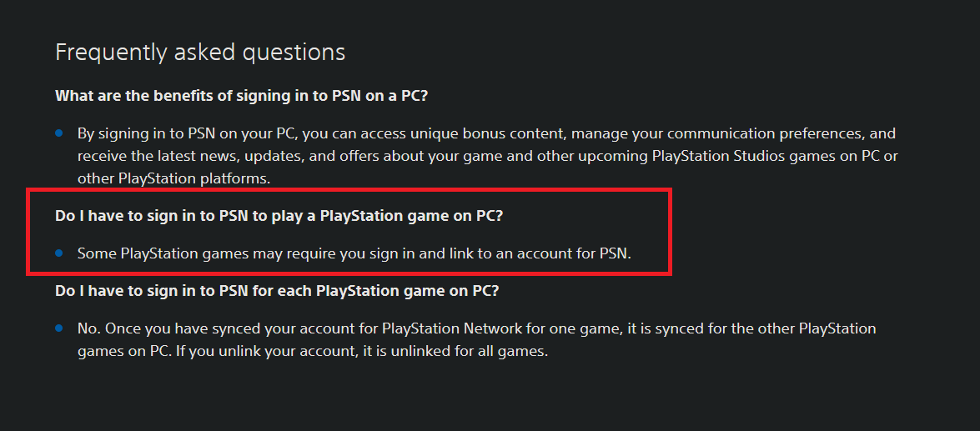
Task: Click the blue bullet before "Some PlayStation games"
Action: pyautogui.click(x=59, y=253)
